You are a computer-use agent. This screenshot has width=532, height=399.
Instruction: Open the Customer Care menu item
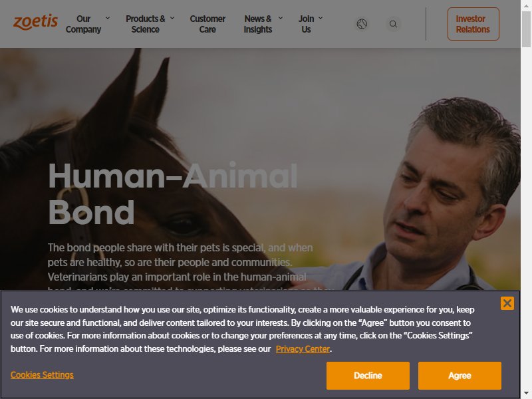(207, 24)
